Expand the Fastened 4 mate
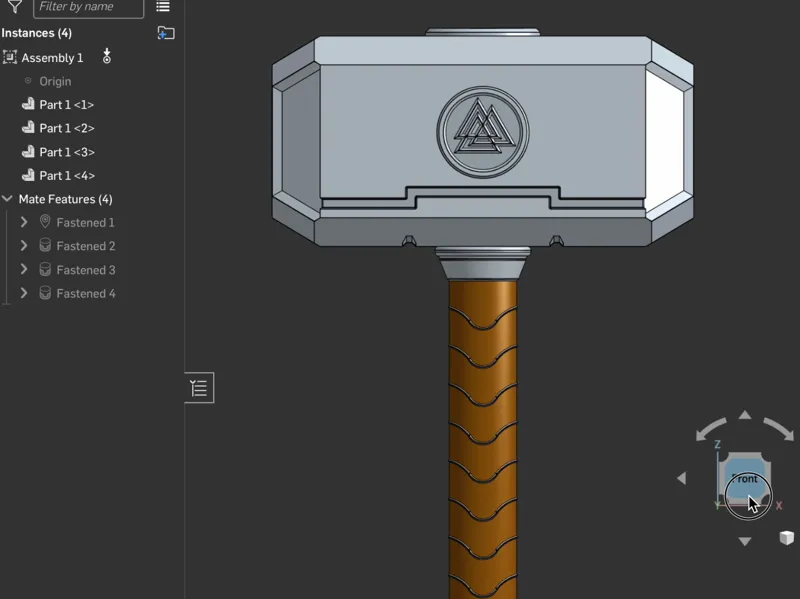The height and width of the screenshot is (599, 800). click(x=23, y=293)
